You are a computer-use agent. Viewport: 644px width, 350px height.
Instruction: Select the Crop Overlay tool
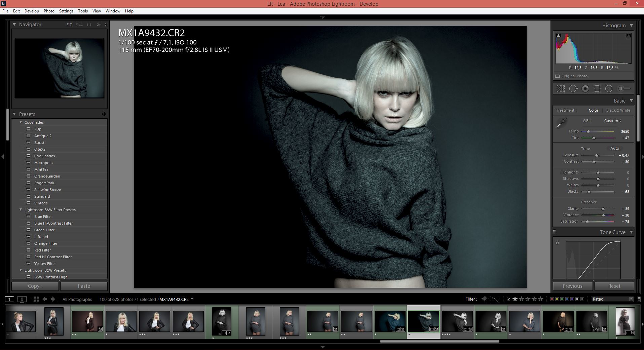(x=561, y=89)
